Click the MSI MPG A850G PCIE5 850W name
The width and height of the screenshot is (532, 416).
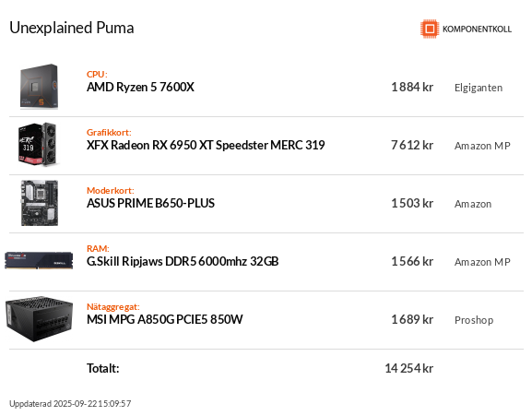tap(165, 319)
